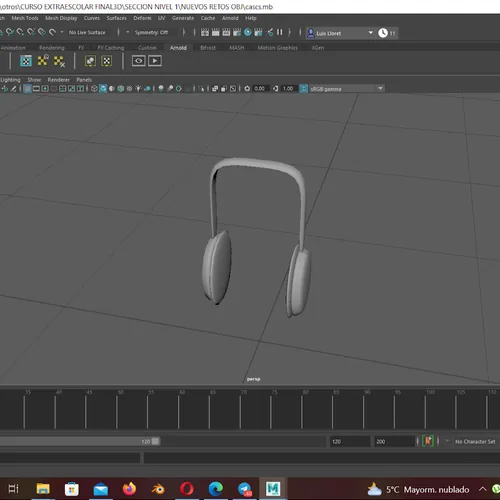Open the Arnold RenderView eye icon

138,61
